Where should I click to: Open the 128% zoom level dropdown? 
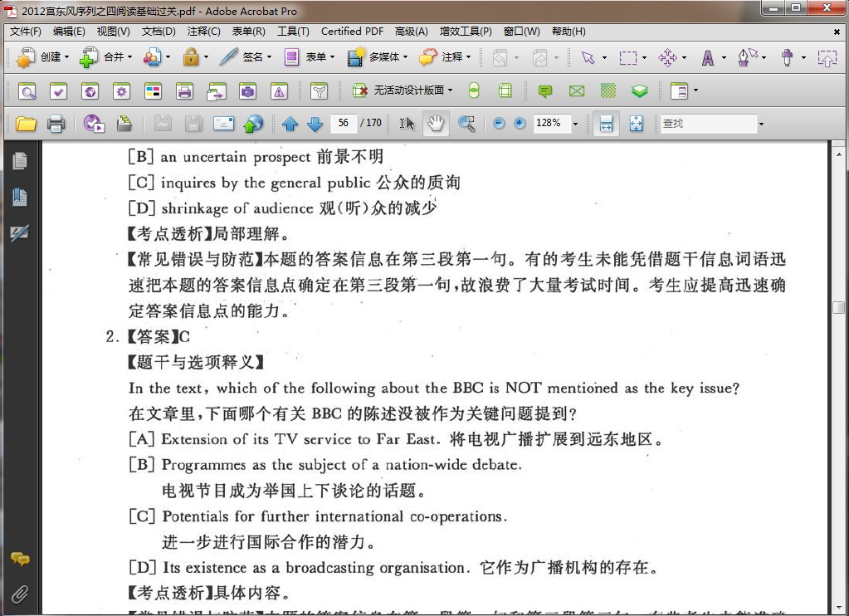pos(575,124)
